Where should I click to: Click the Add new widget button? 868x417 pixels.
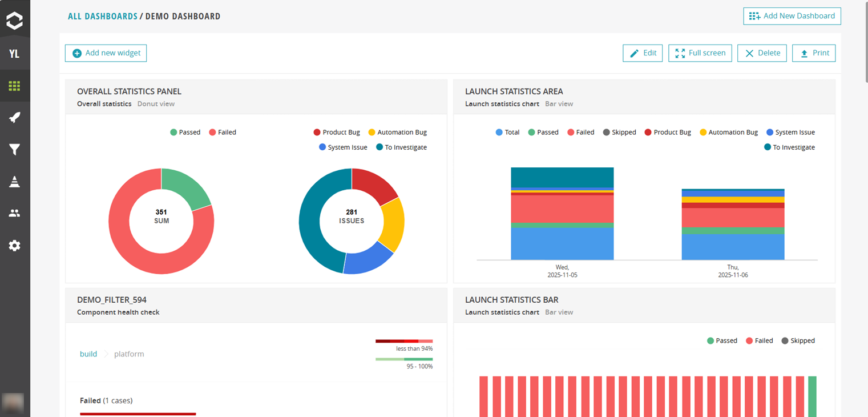[x=106, y=53]
